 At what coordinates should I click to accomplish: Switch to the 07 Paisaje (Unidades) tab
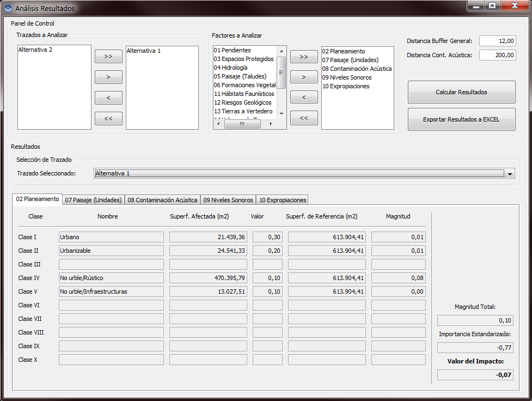(93, 200)
